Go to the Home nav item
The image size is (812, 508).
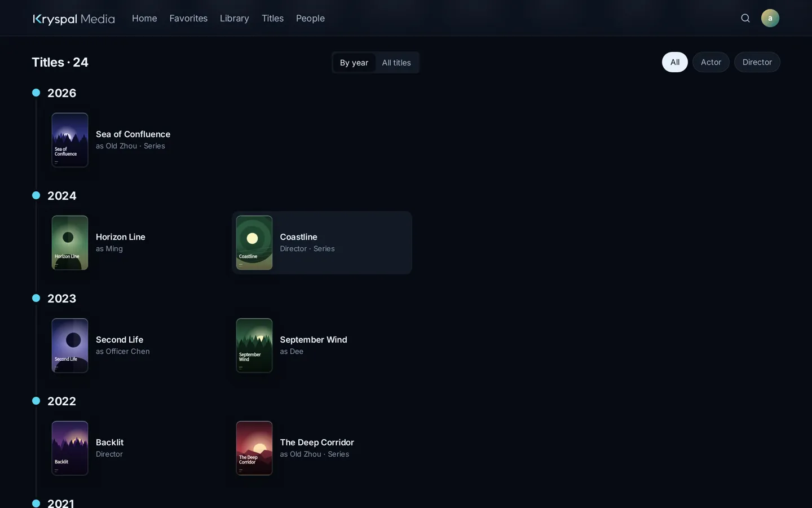coord(144,18)
